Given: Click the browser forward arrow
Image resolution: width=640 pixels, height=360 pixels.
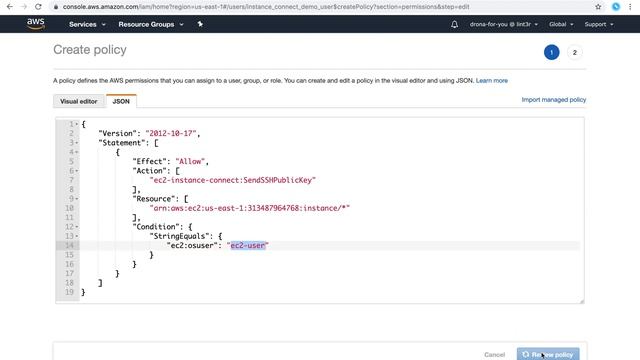Looking at the screenshot, I should (x=24, y=7).
